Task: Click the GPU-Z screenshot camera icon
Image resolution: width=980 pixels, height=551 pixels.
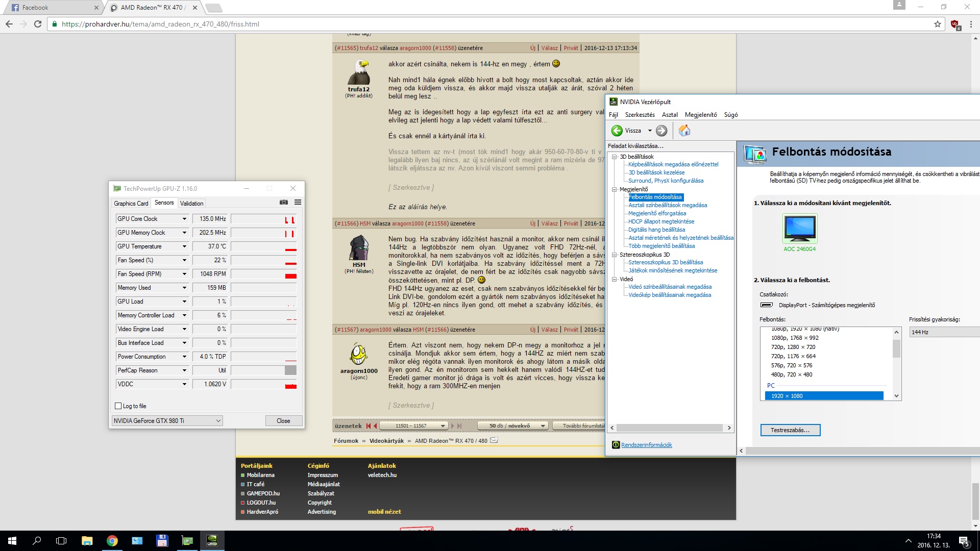Action: point(284,203)
